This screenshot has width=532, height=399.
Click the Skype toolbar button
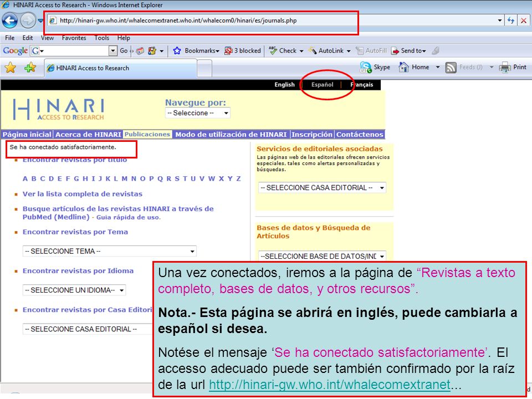[x=375, y=67]
